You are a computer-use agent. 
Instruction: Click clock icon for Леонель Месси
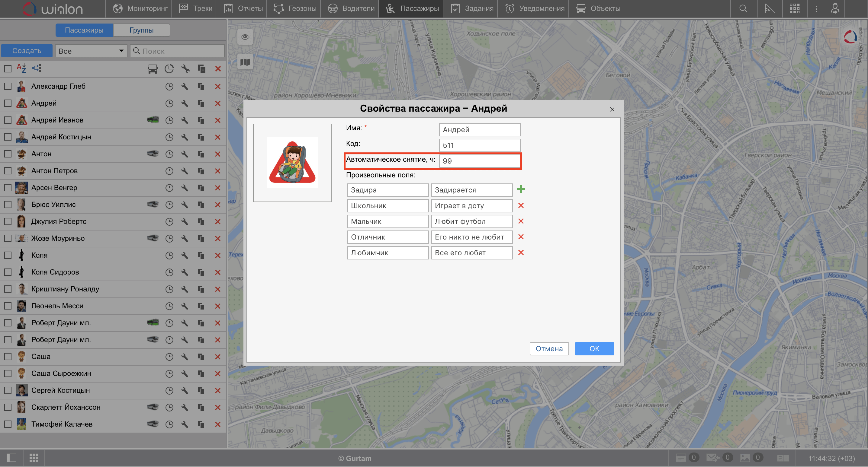pos(169,306)
